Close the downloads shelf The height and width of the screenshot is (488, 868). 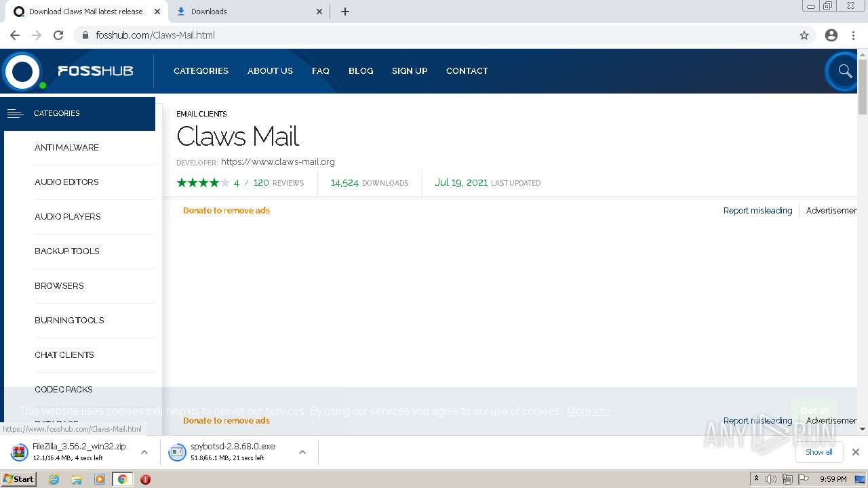[855, 452]
